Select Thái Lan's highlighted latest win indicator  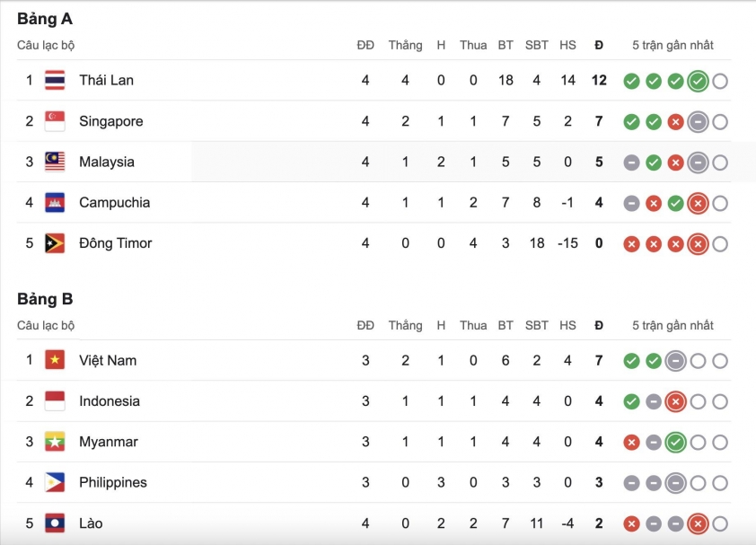(x=698, y=81)
